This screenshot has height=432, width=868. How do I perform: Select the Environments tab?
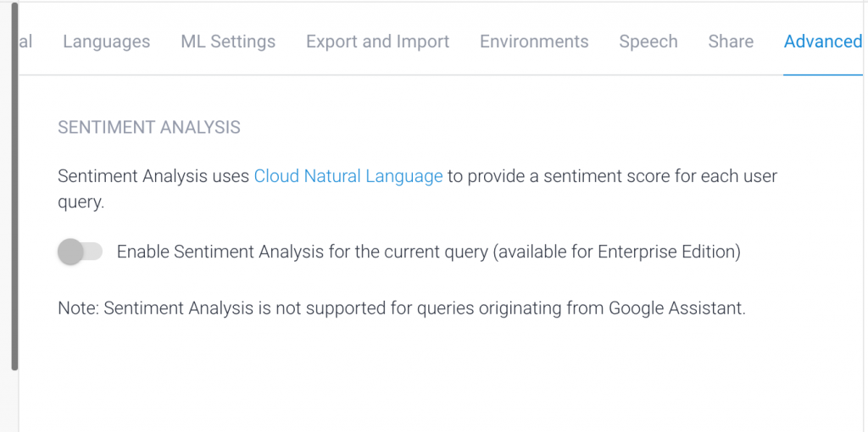tap(534, 42)
